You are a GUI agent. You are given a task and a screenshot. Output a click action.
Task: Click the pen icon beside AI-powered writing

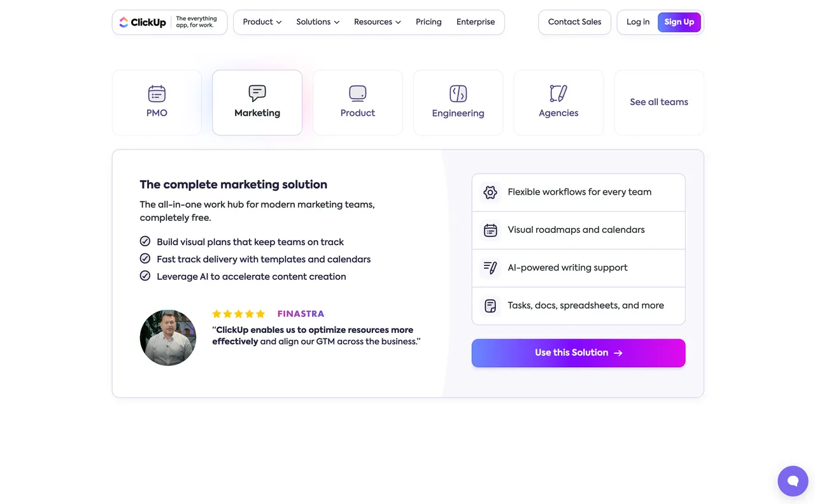(490, 268)
